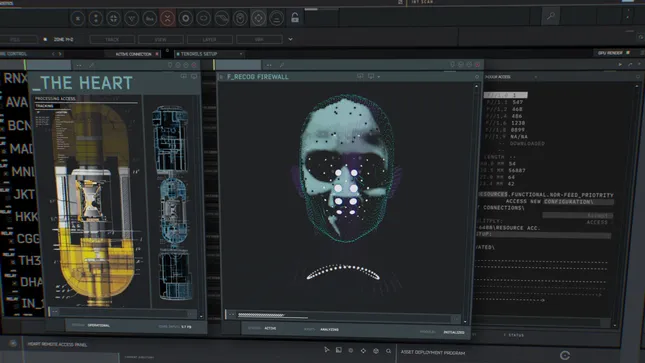
Task: Click the red circle icon above F_RECOG FIREWALL
Action: [478, 65]
